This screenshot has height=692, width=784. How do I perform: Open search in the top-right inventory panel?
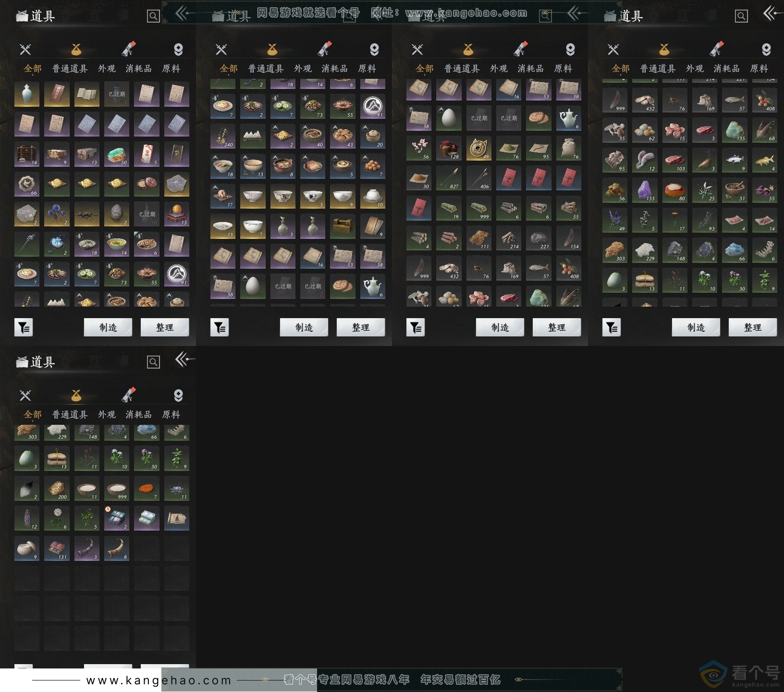pos(741,16)
